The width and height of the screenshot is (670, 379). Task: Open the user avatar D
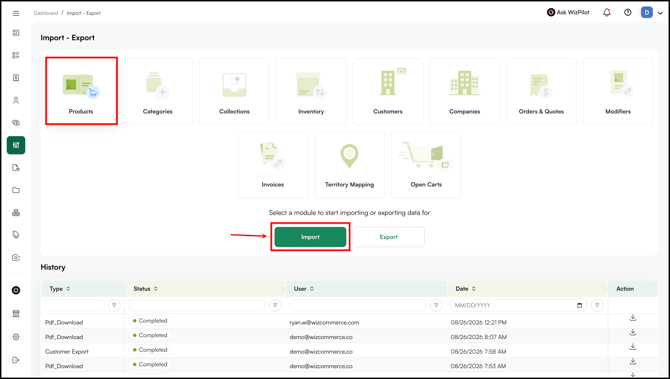point(646,13)
